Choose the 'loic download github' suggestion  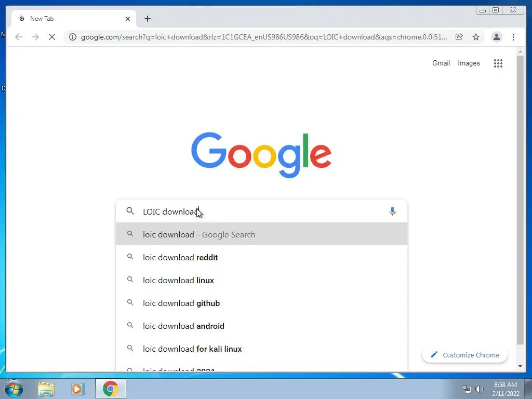pyautogui.click(x=261, y=303)
